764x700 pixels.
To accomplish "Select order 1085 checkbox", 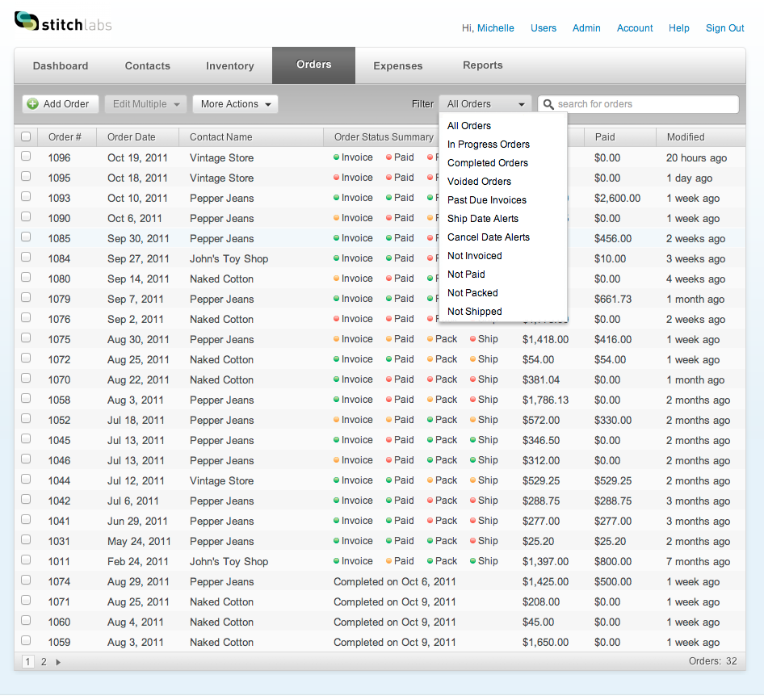I will (x=26, y=237).
